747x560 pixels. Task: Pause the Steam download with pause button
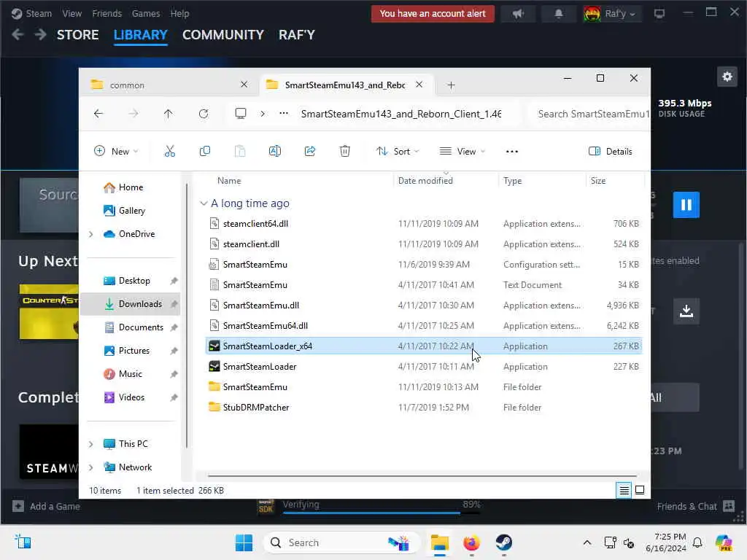point(686,205)
